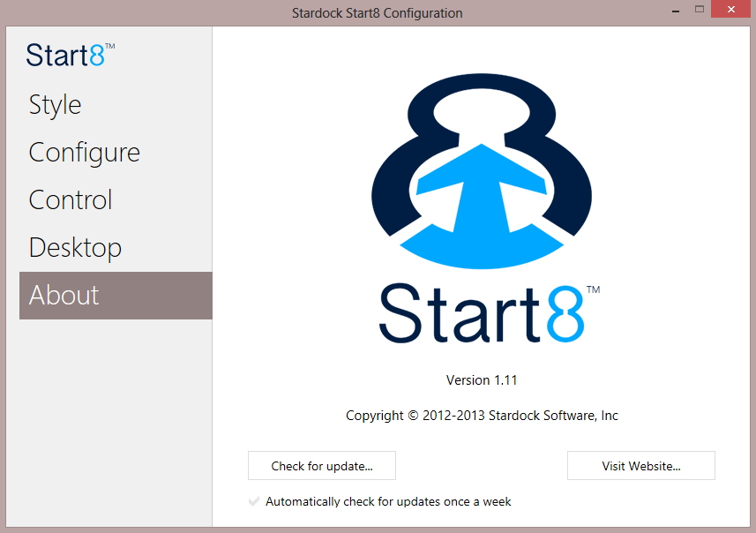Click the TM mark on the sidebar logo
The width and height of the screenshot is (756, 533).
click(x=110, y=47)
